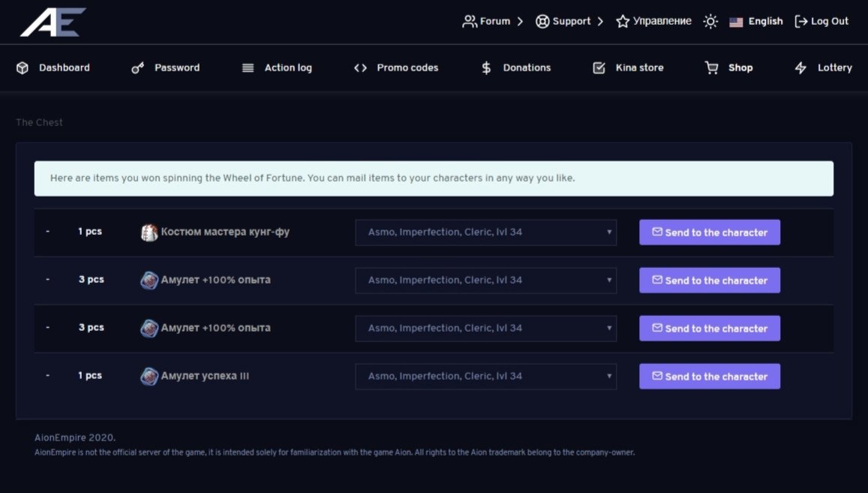Click the Управление star link
Screen dimensions: 868x493
click(x=653, y=22)
